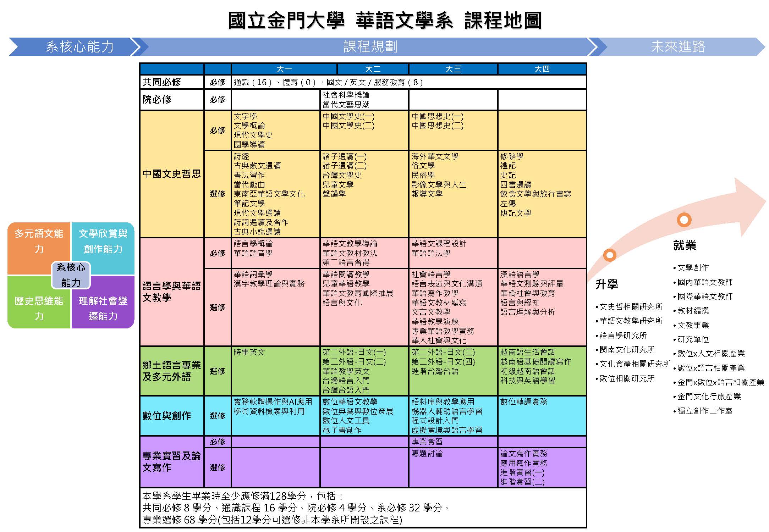Click the course 漢字教學理論與實務
This screenshot has width=769, height=532.
pyautogui.click(x=269, y=284)
